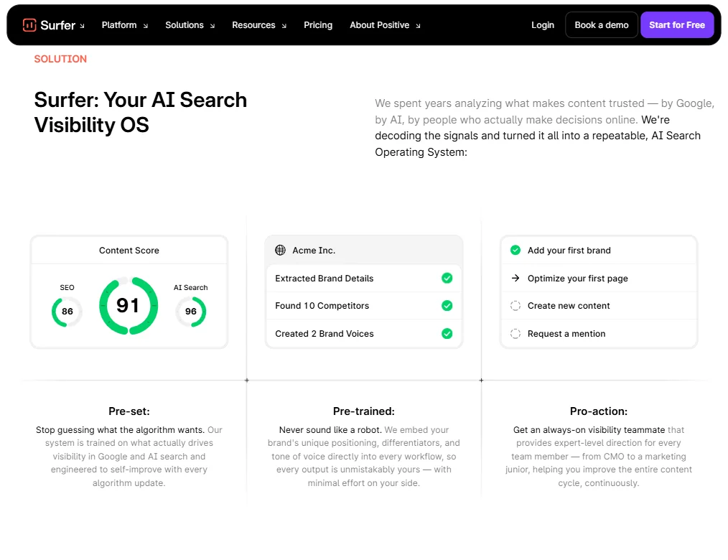Click dashed circle beside Create new content

click(515, 306)
